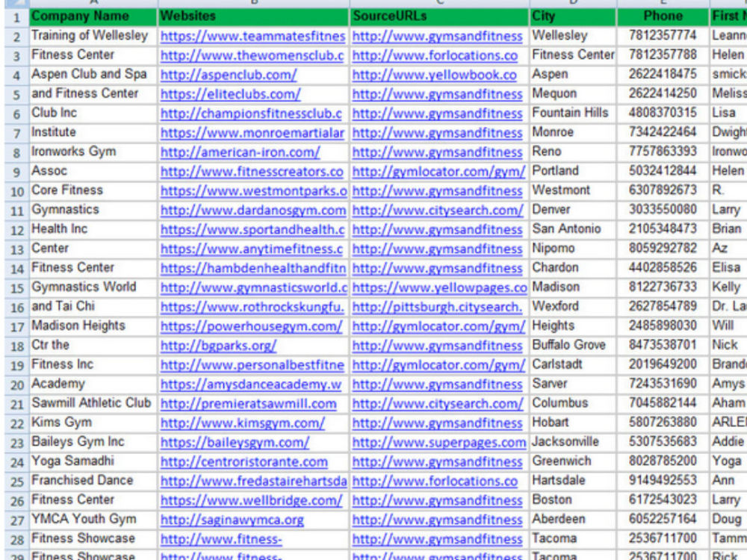
Task: Select city cell 'Buffalo Grove'
Action: point(573,345)
